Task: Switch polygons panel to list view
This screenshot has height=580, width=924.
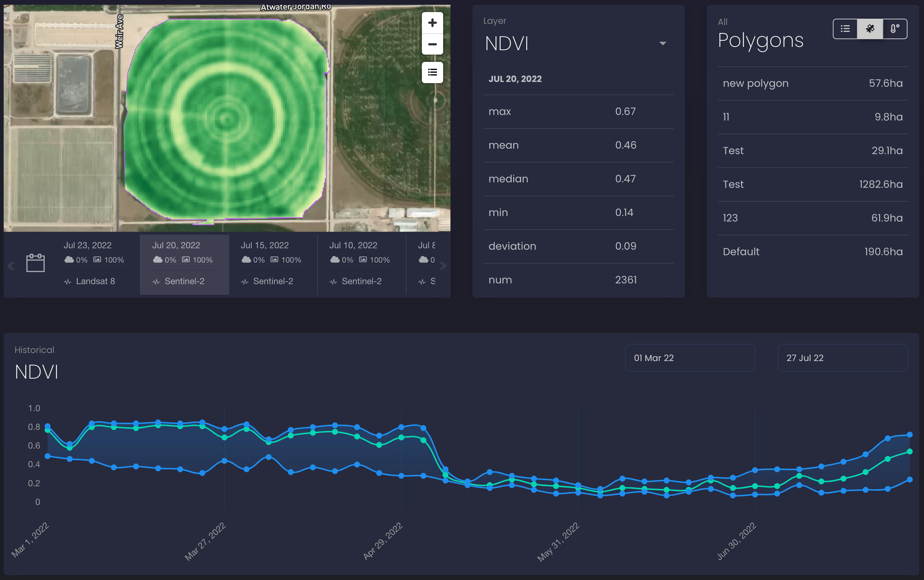Action: 845,29
